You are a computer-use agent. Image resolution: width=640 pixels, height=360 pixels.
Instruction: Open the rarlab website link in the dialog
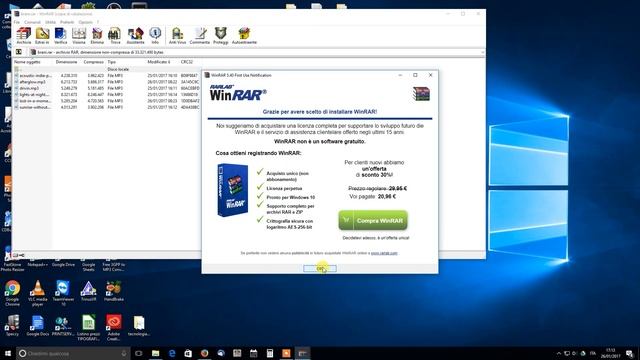384,253
